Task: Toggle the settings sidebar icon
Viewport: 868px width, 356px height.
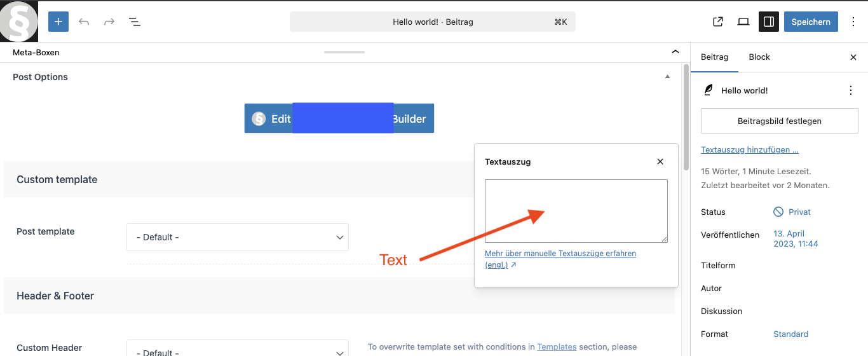Action: click(x=769, y=22)
